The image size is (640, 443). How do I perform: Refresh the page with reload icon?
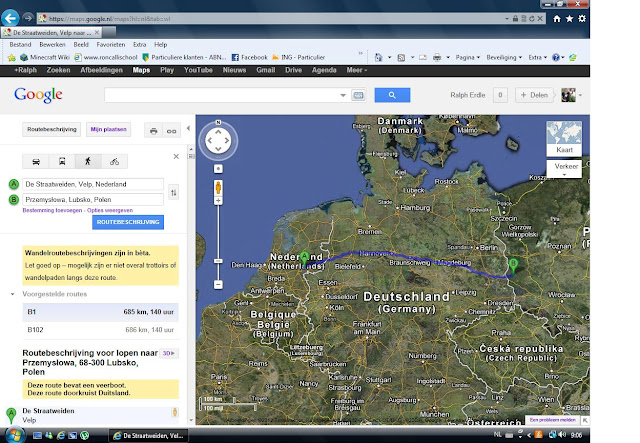[531, 18]
